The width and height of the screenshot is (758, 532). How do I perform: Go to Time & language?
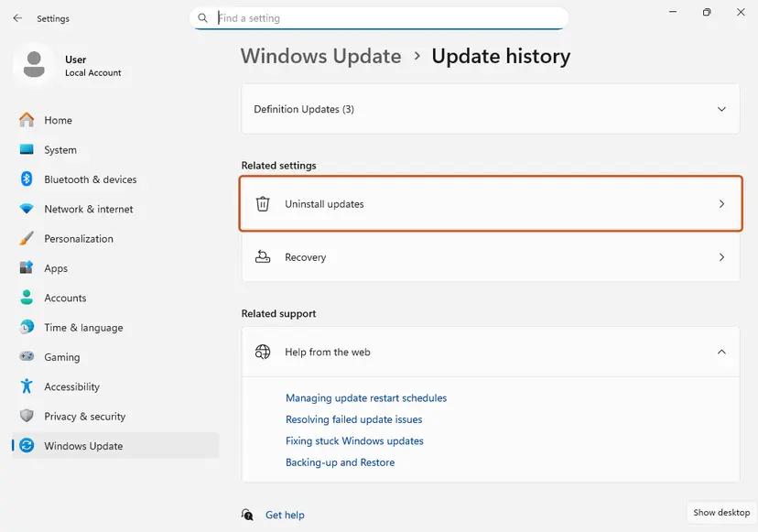tap(115, 327)
